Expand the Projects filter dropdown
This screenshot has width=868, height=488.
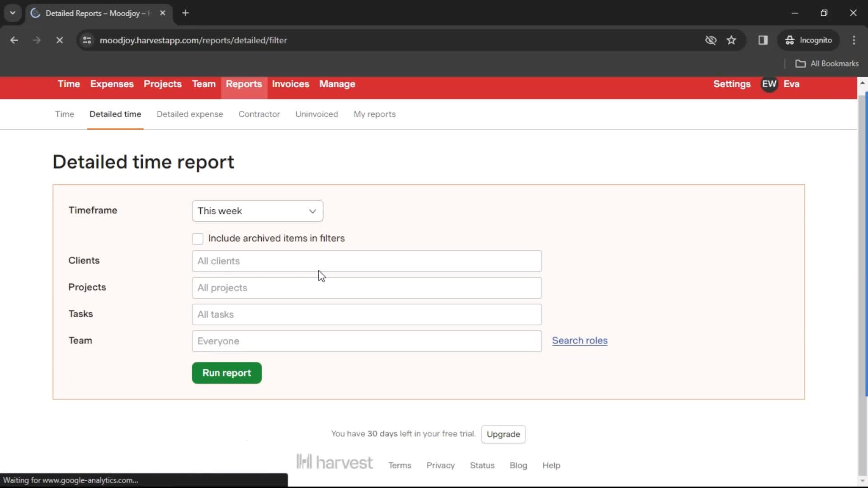click(366, 287)
